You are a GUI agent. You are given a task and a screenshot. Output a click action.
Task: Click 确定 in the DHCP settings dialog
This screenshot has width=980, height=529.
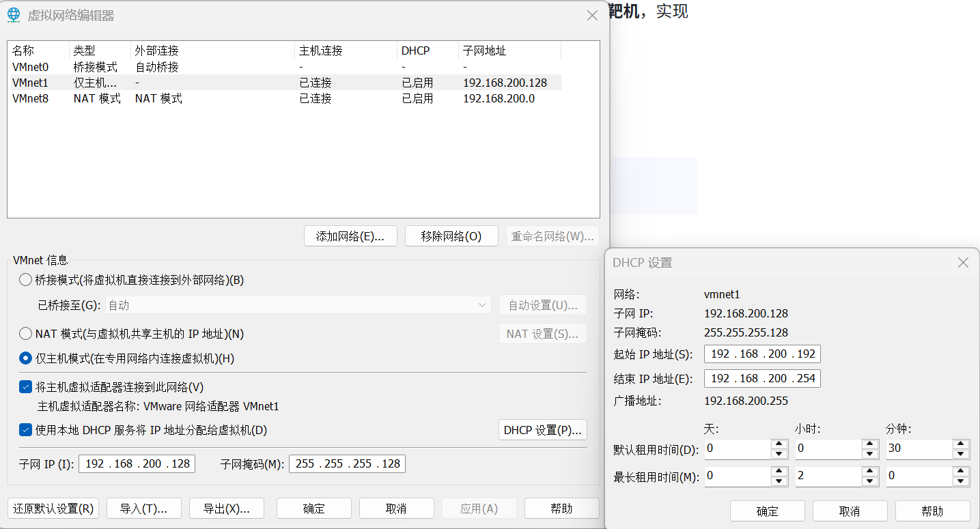point(767,511)
